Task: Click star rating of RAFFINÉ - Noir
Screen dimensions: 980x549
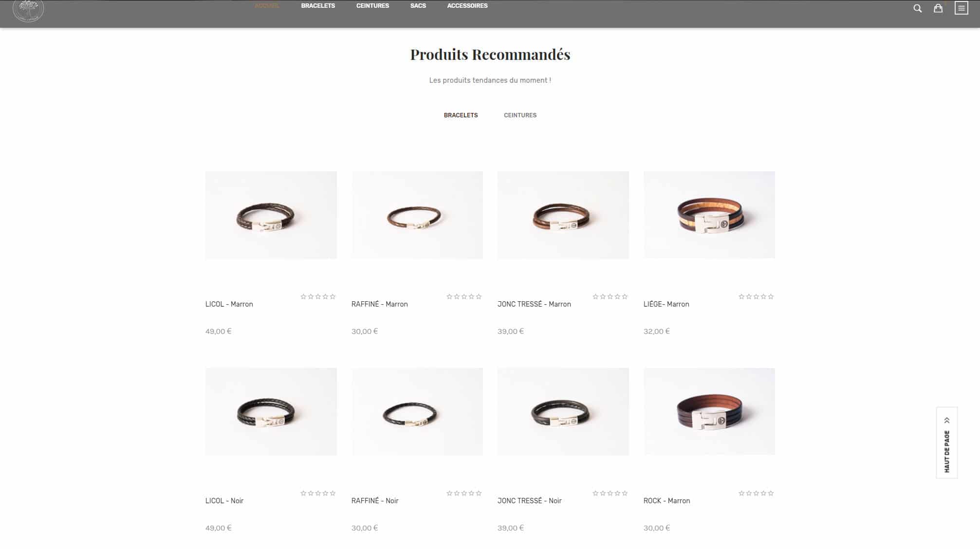Action: pos(464,493)
